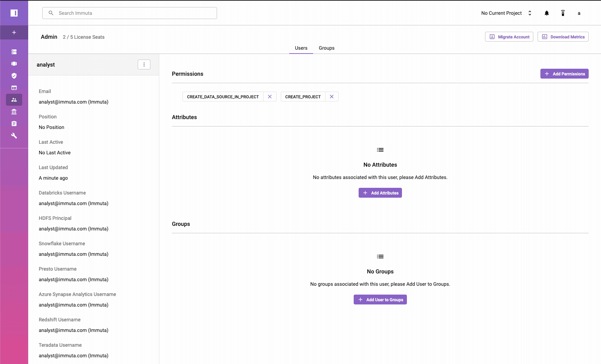Click CREATE_DATA_SOURCE_IN_PROJECT permission tag
The width and height of the screenshot is (601, 364).
click(223, 97)
